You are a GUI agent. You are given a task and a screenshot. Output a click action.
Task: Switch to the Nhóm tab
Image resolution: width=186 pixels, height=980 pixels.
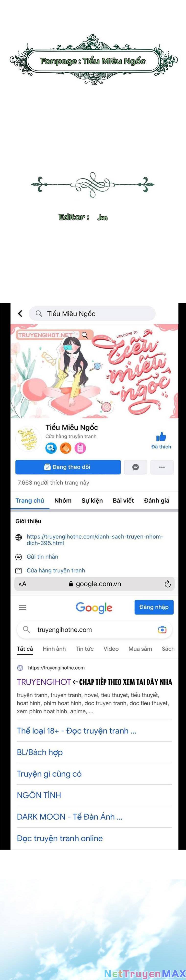[63, 501]
